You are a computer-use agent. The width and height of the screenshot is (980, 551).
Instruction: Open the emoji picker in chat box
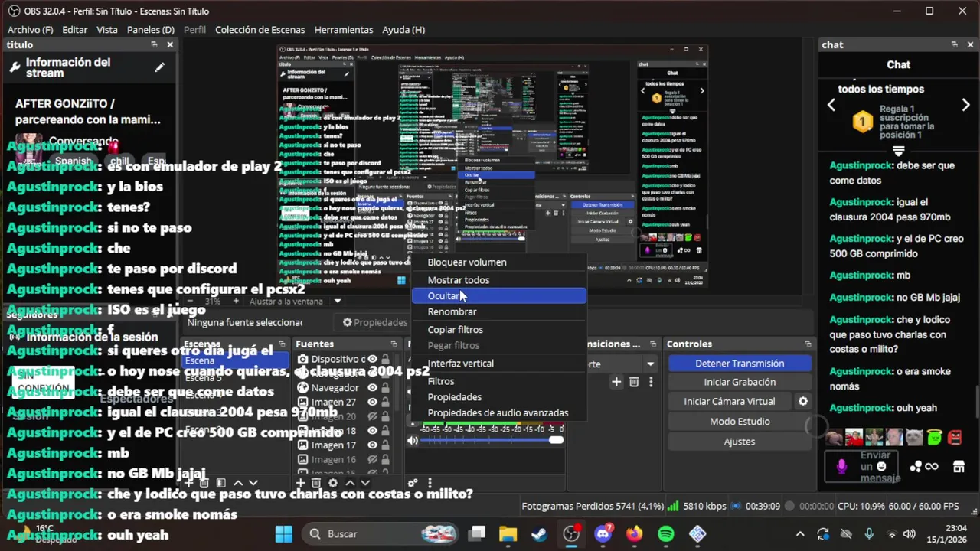point(881,466)
